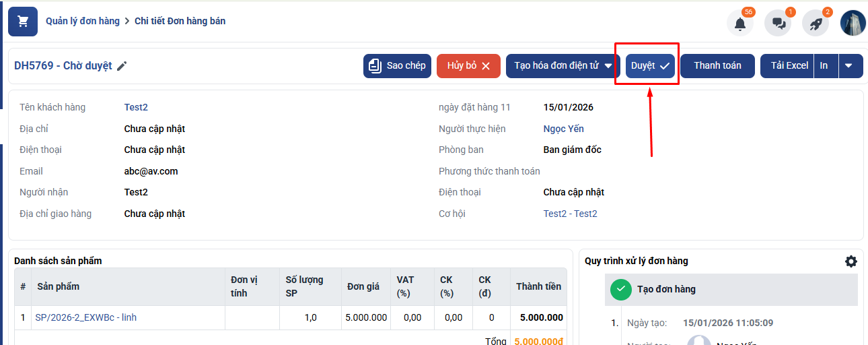Viewport: 868px width, 345px height.
Task: Open the user profile avatar
Action: [853, 24]
